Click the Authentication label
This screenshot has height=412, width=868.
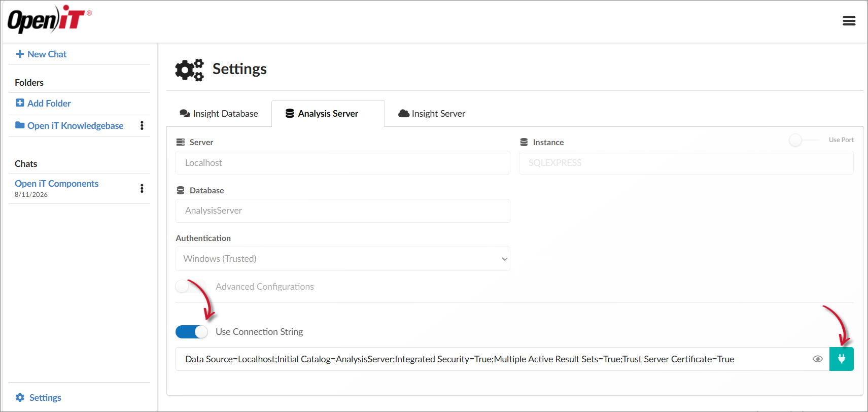203,238
